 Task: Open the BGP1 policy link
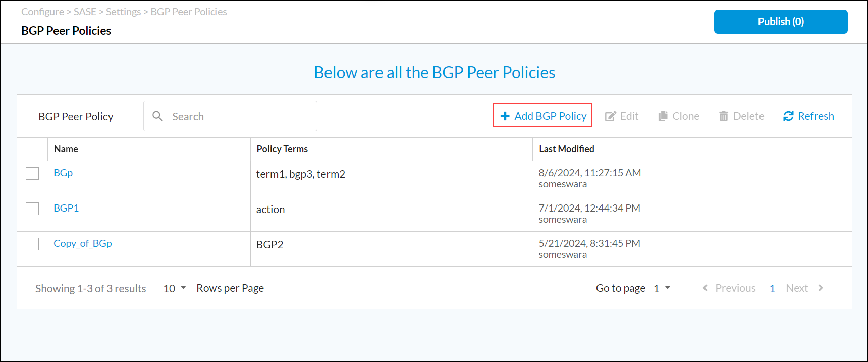[66, 208]
